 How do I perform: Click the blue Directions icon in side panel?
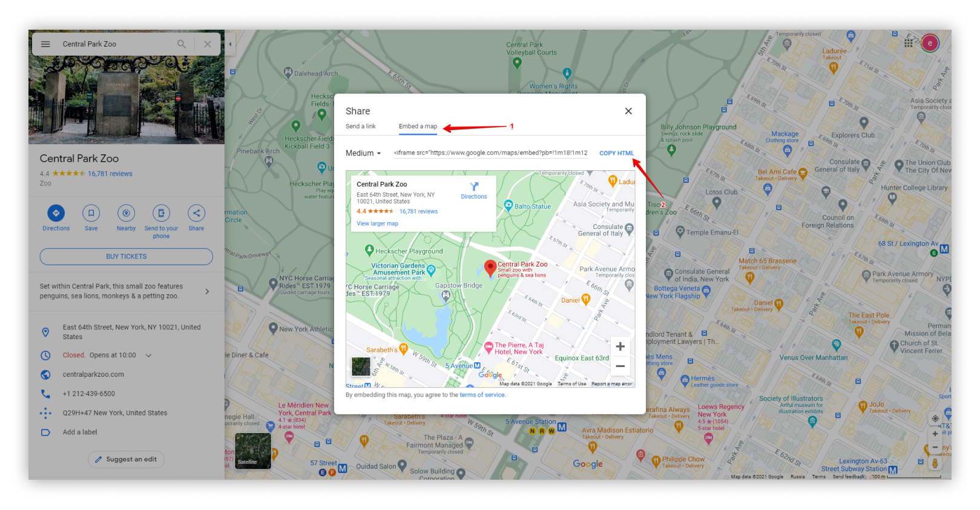pyautogui.click(x=56, y=213)
